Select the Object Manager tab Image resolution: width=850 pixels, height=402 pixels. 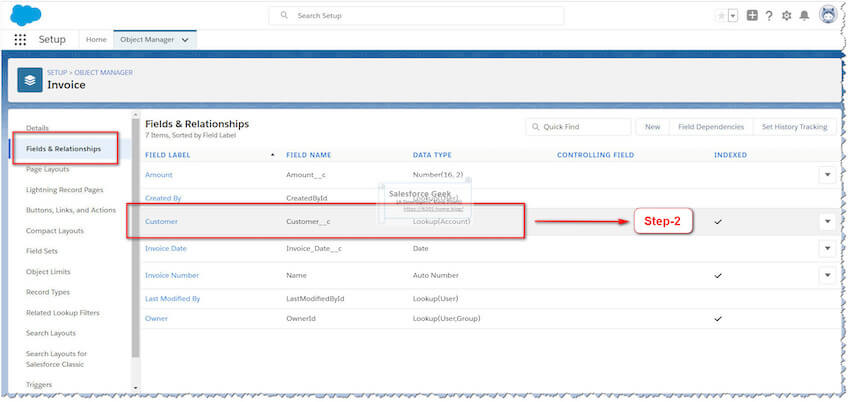click(x=147, y=40)
